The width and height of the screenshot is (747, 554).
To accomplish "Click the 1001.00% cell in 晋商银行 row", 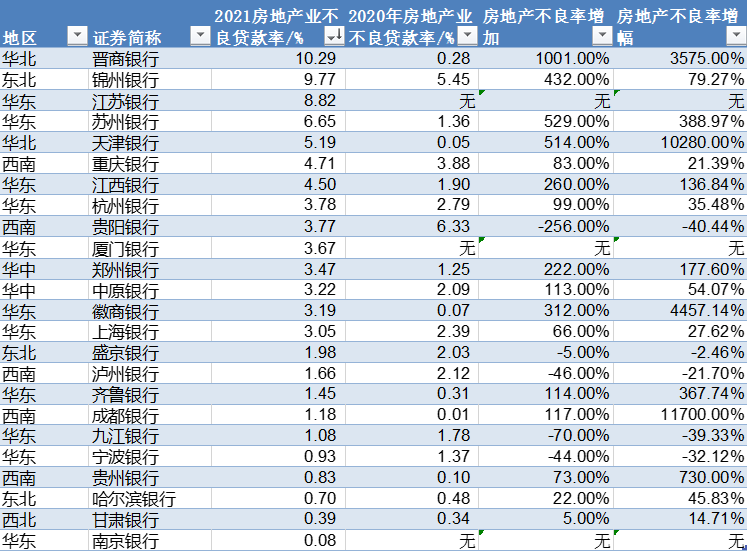I will click(x=546, y=58).
